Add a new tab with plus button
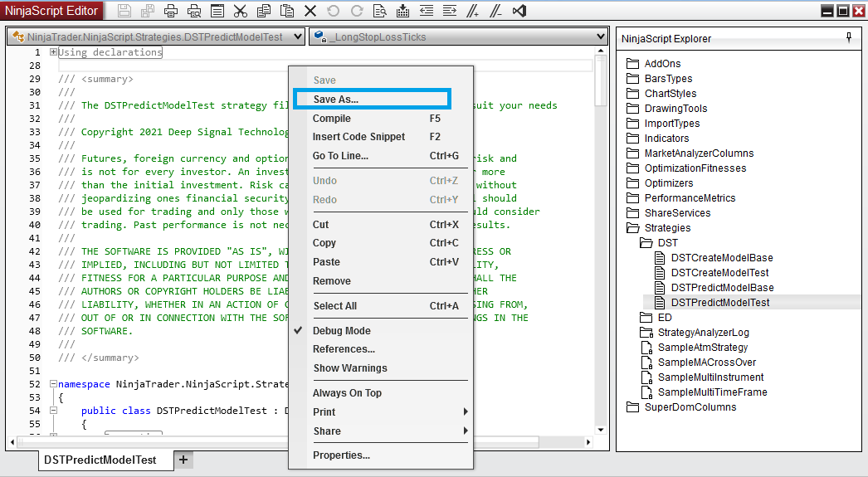 point(183,460)
